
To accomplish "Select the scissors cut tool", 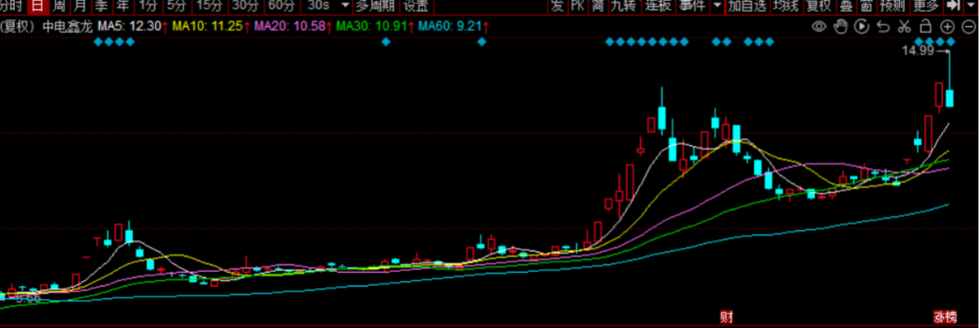I will click(905, 26).
